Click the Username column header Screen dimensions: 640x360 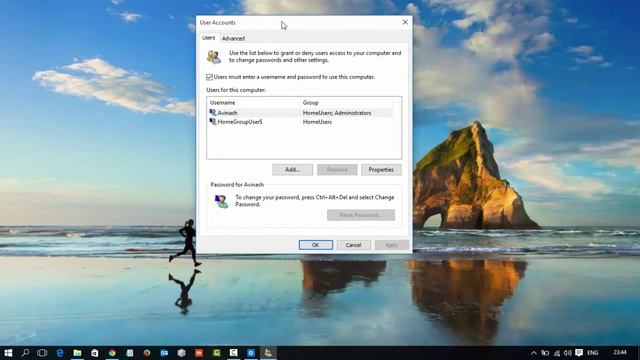coord(222,102)
